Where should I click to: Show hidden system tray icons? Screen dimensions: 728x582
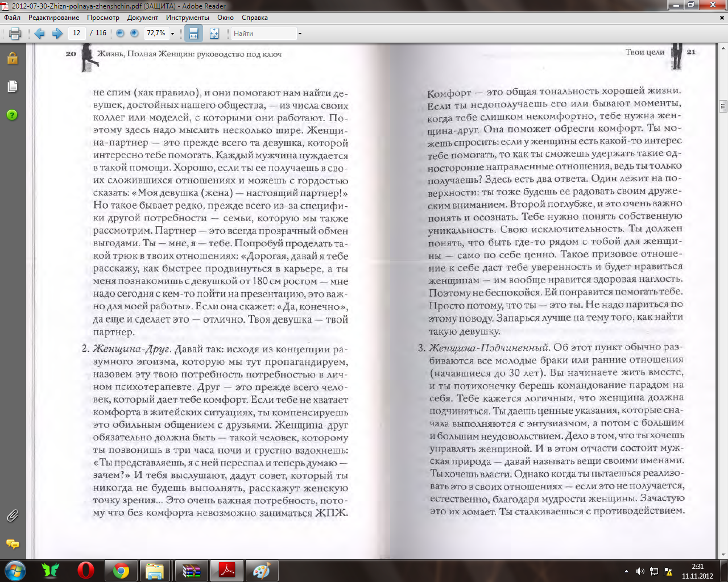coord(626,571)
